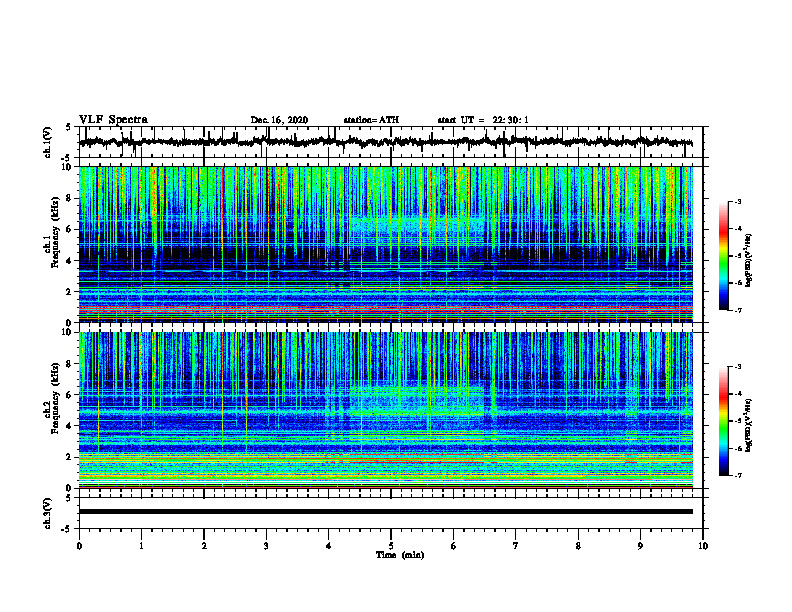Click the "Time (min)" axis title
Viewport: 792px width, 612px height.
(x=400, y=555)
